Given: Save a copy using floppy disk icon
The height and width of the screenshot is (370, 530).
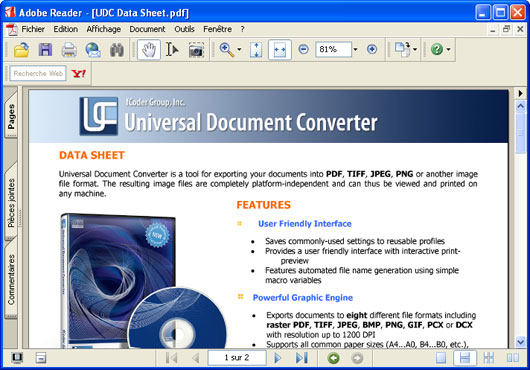Looking at the screenshot, I should [x=45, y=50].
